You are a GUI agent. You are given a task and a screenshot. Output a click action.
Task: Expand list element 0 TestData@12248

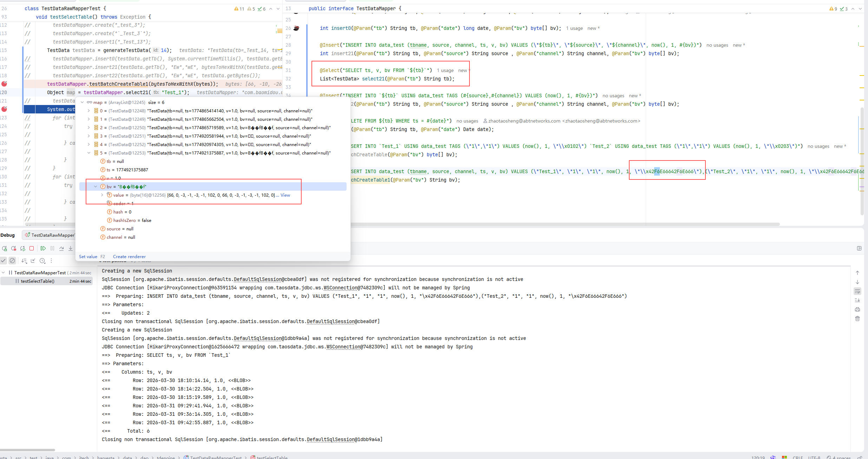pos(89,111)
